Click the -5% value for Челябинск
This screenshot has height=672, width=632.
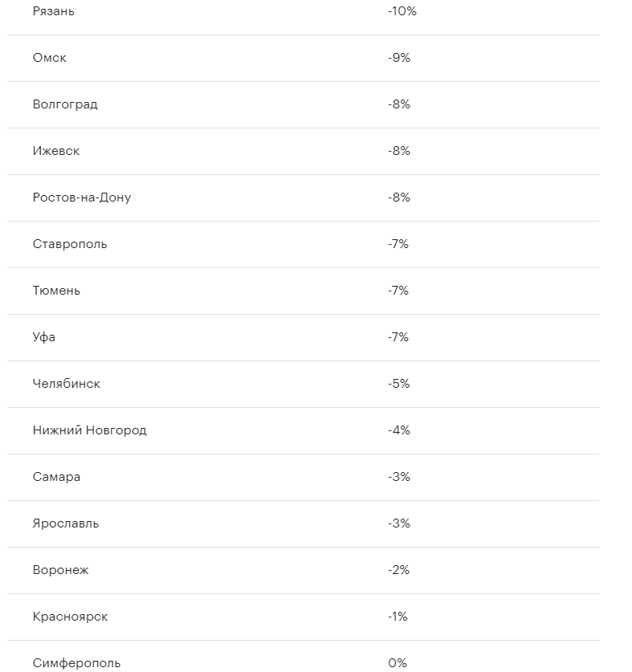pos(399,384)
